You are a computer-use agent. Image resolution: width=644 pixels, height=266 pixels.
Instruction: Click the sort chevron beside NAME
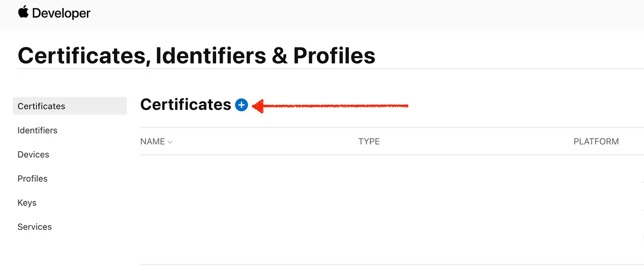[170, 142]
